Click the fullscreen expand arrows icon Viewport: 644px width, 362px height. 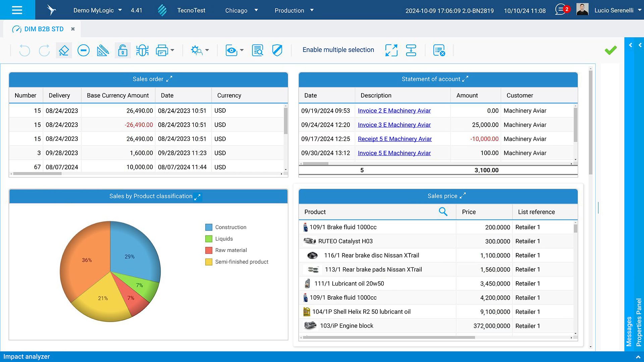(391, 51)
